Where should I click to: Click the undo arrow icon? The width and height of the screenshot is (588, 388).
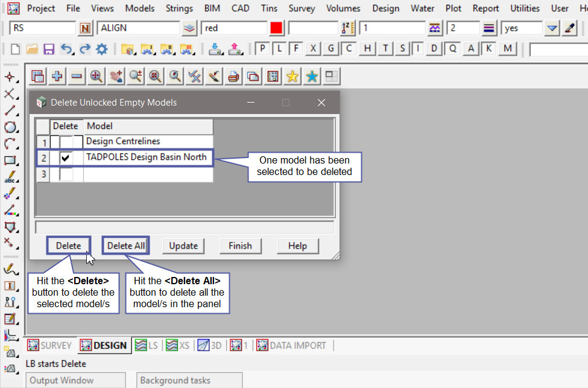[x=66, y=49]
